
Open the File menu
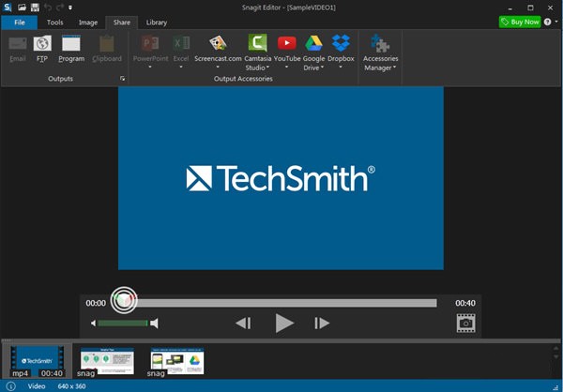coord(19,22)
